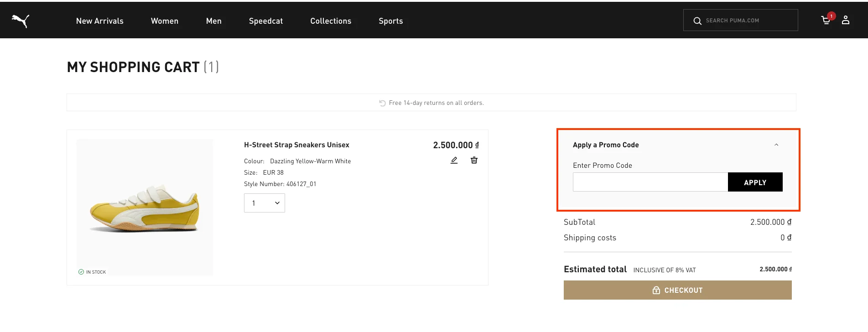The image size is (868, 332).
Task: Click the Enter Promo Code label
Action: tap(603, 166)
